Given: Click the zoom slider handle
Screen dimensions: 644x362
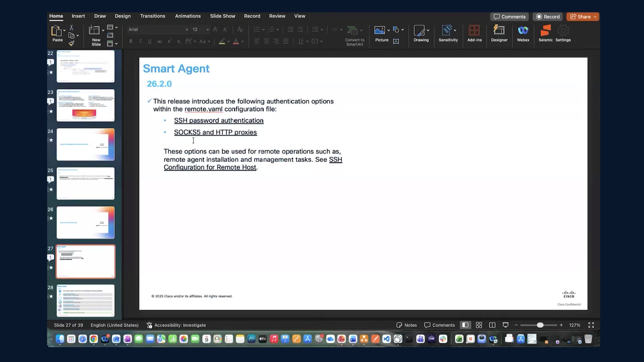Looking at the screenshot, I should pyautogui.click(x=540, y=325).
